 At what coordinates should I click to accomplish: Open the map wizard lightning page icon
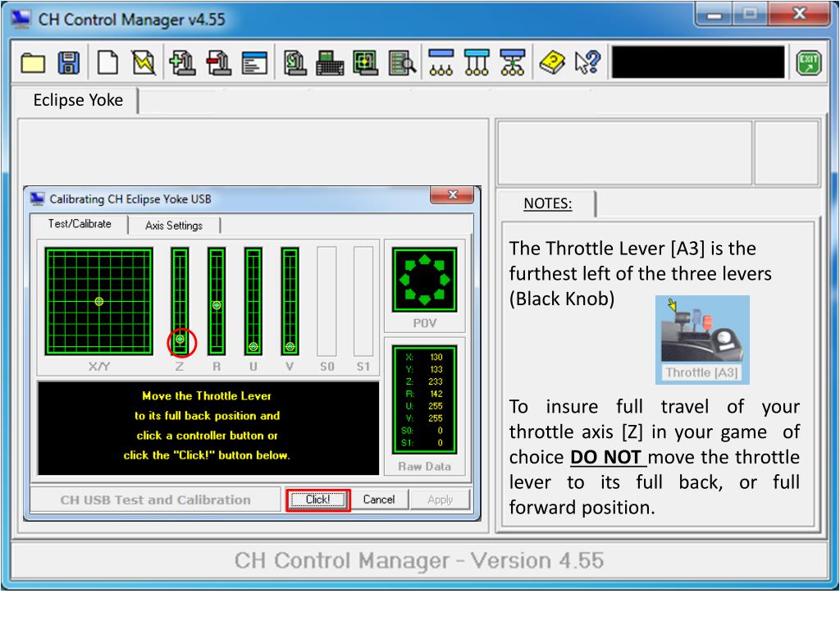point(144,63)
